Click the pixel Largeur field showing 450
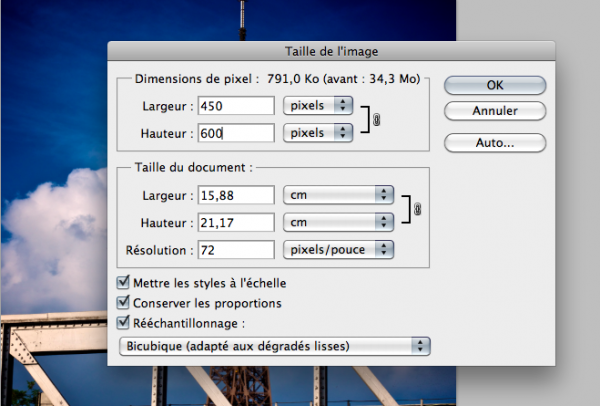This screenshot has width=600, height=406. [x=236, y=105]
